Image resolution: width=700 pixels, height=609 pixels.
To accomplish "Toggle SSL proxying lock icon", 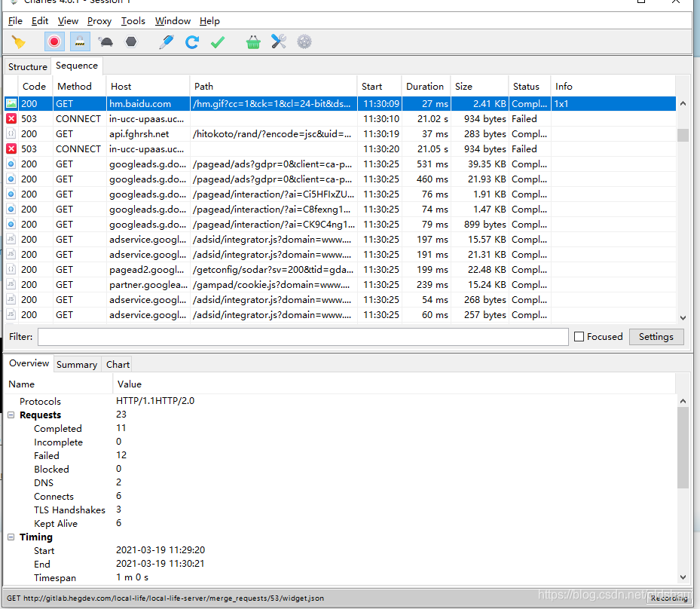I will coord(80,42).
